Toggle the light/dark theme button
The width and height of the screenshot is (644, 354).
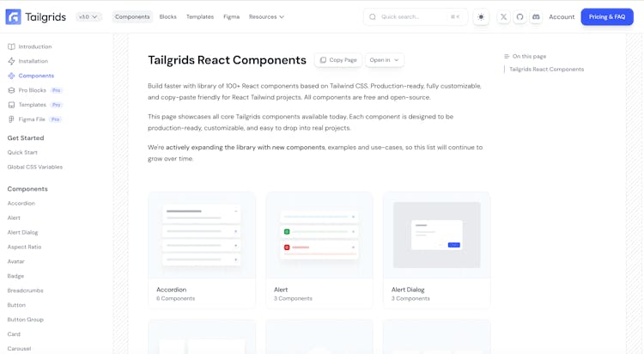tap(481, 17)
